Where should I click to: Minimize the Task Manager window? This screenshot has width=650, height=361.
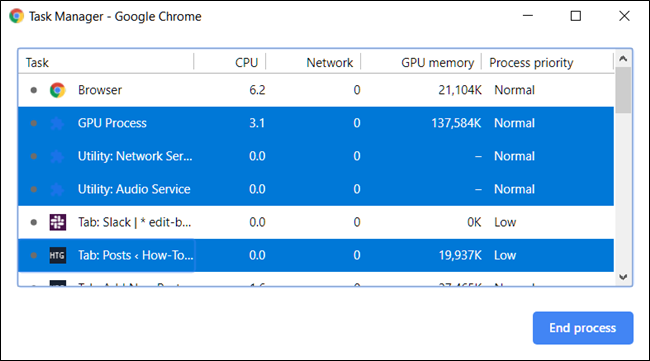point(528,16)
